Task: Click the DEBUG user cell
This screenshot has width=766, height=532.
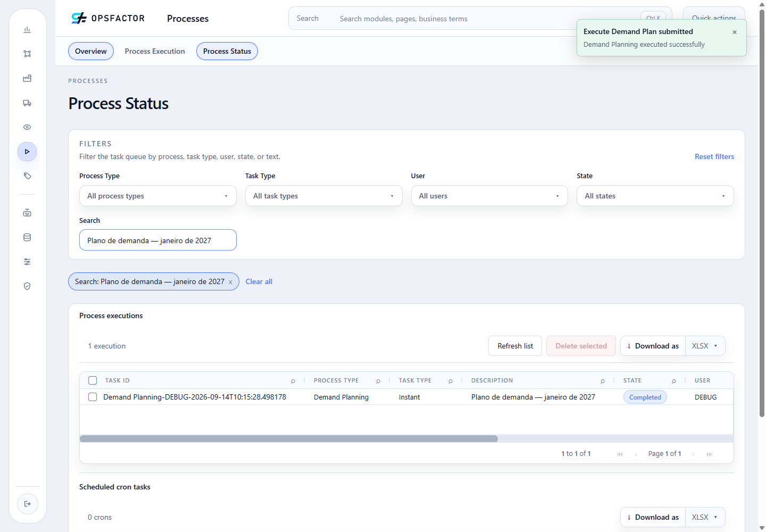Action: 705,397
